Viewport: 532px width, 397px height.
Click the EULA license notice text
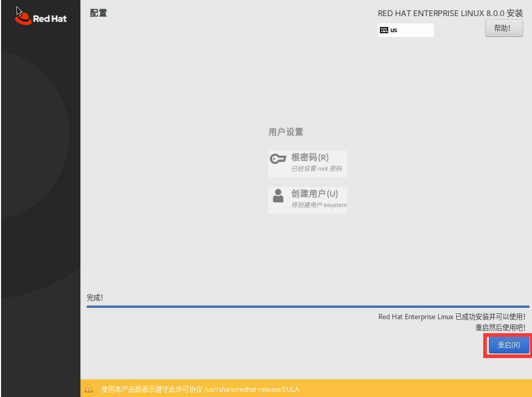[x=200, y=389]
